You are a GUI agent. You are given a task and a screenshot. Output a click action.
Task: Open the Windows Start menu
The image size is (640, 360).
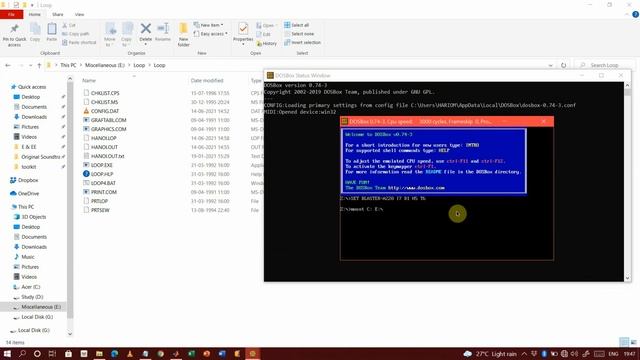(7, 354)
